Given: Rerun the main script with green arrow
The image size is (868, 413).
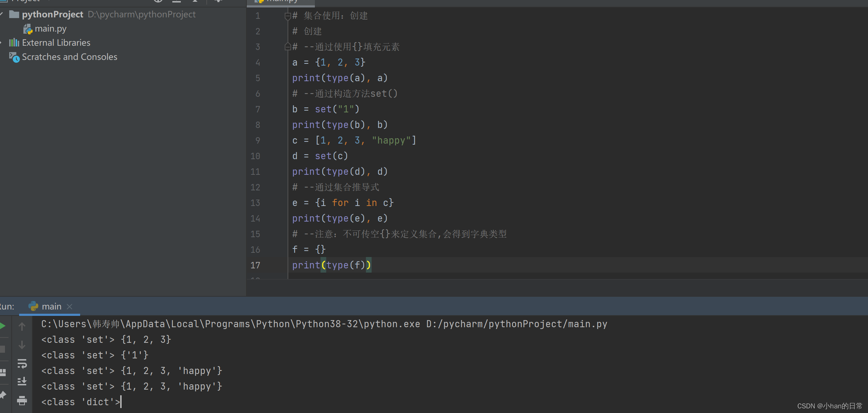Looking at the screenshot, I should [x=2, y=326].
